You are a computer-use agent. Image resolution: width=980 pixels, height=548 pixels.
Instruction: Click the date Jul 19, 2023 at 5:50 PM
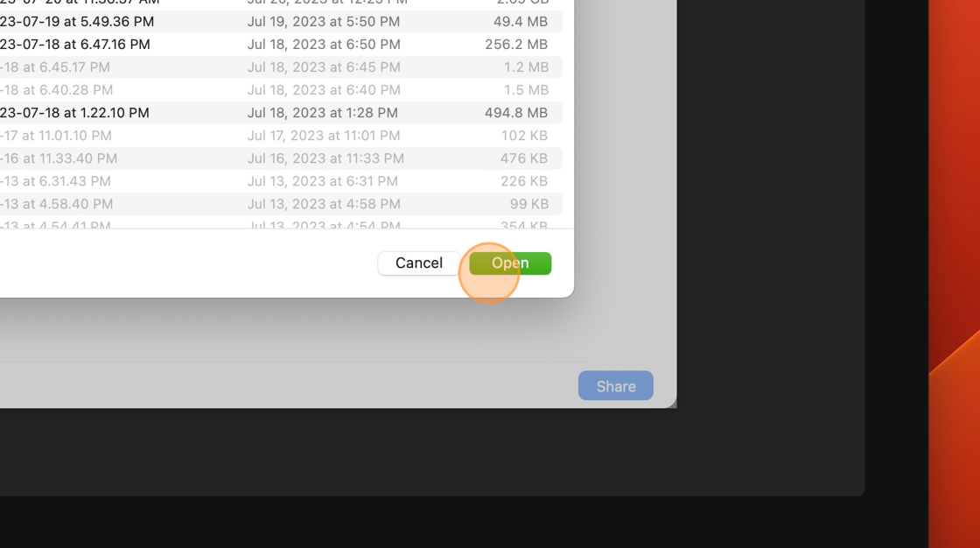click(323, 22)
